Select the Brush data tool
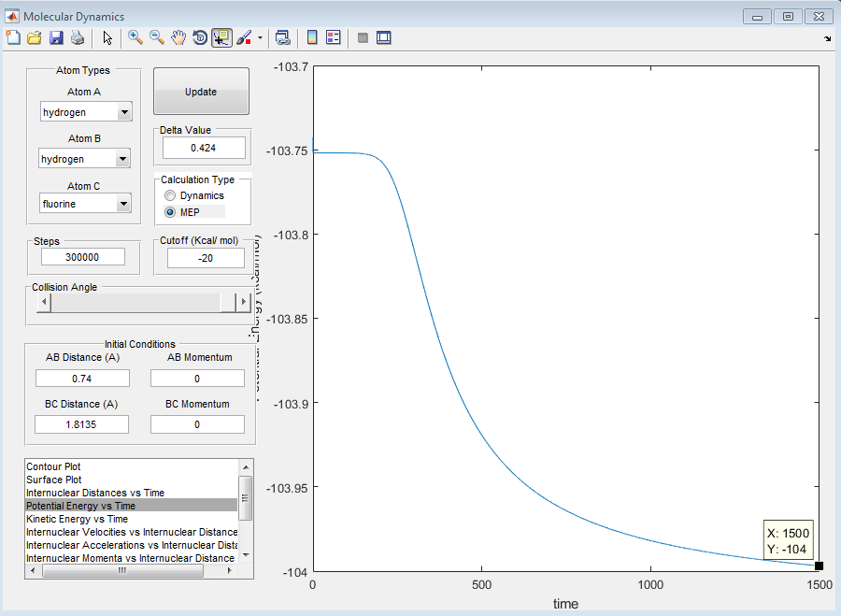 244,37
